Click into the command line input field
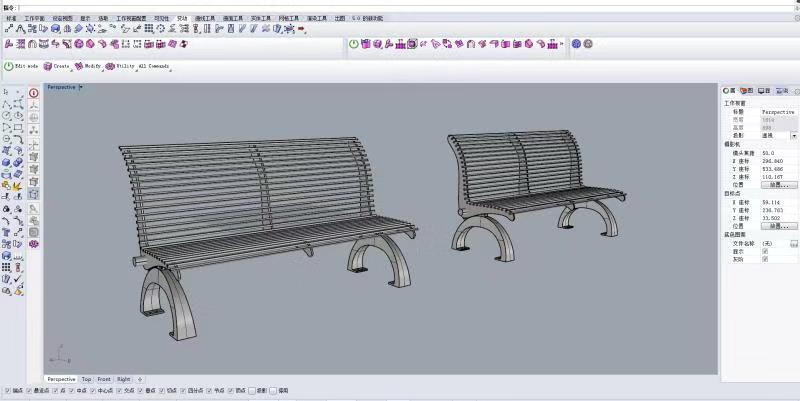The height and width of the screenshot is (401, 800). [408, 8]
